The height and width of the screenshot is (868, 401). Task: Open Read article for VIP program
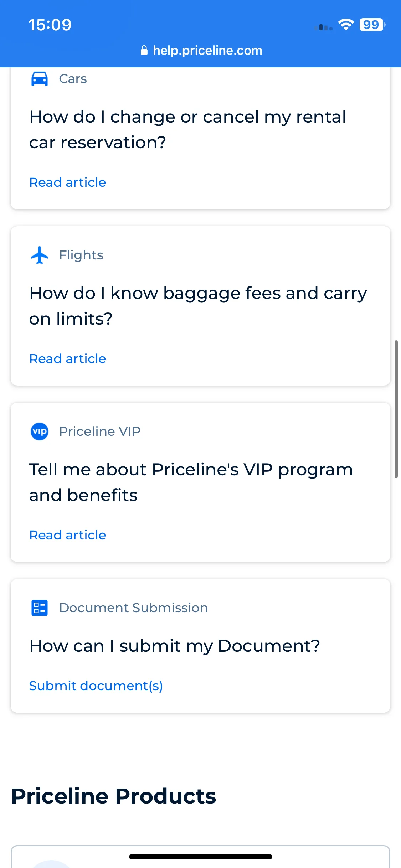click(68, 535)
